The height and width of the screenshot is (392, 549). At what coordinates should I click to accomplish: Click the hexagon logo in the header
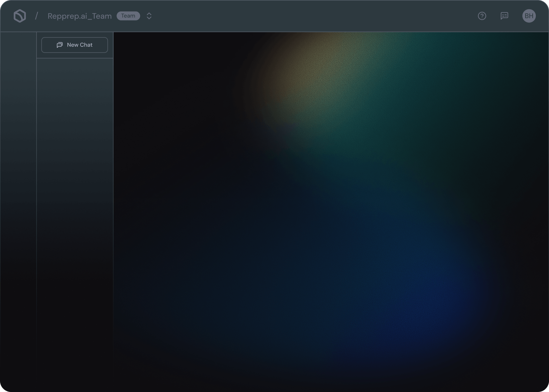(20, 16)
